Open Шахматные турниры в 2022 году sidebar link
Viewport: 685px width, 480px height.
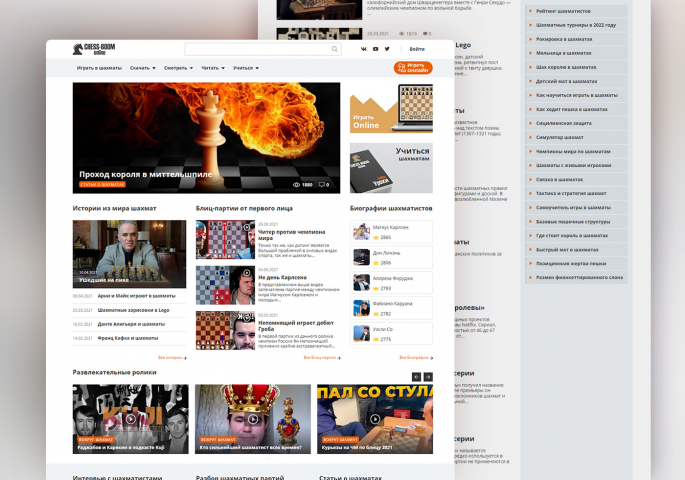click(577, 25)
